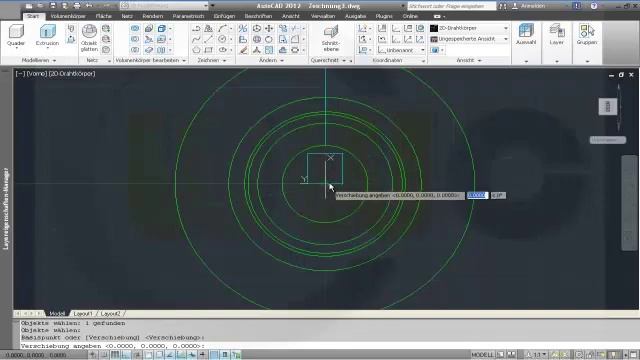This screenshot has width=640, height=360.
Task: Click the Plot printer icon in quick access toolbar
Action: point(77,6)
